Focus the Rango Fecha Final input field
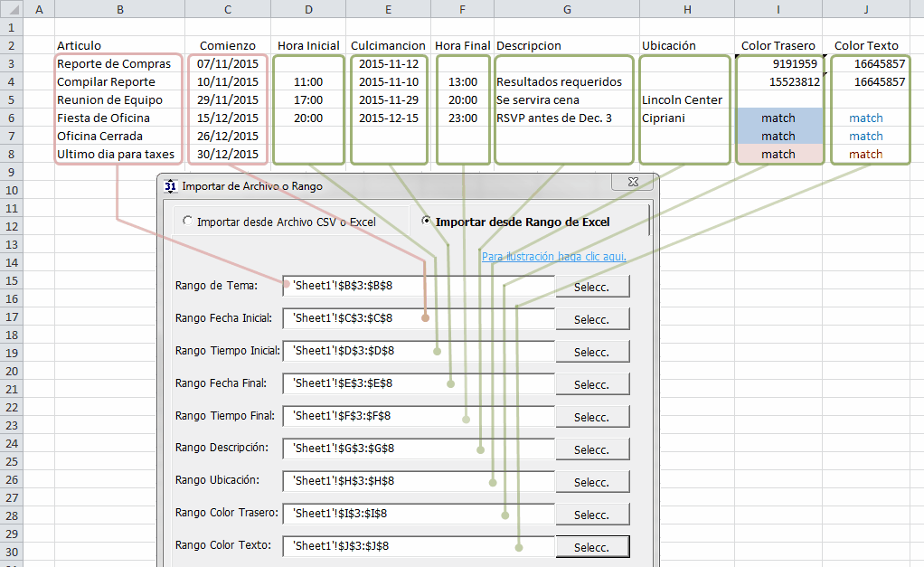Image resolution: width=924 pixels, height=567 pixels. point(418,383)
